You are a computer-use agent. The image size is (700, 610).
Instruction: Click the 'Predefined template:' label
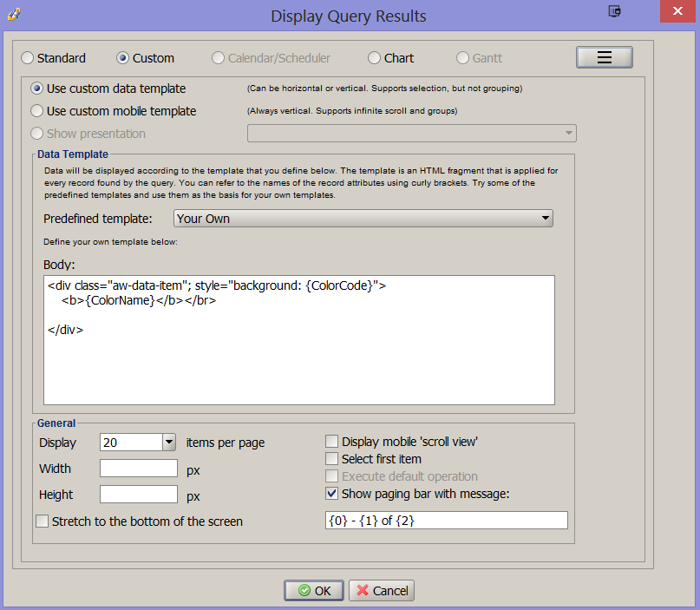[98, 219]
